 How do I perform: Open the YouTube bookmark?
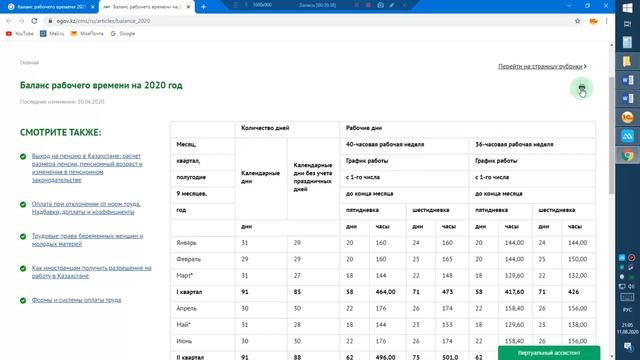(x=20, y=33)
